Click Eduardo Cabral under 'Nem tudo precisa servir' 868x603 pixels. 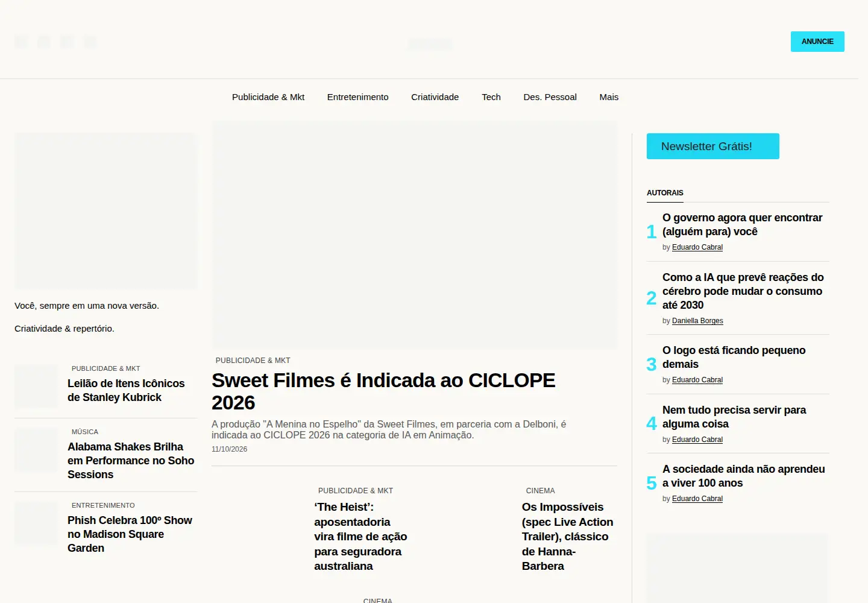(x=697, y=440)
